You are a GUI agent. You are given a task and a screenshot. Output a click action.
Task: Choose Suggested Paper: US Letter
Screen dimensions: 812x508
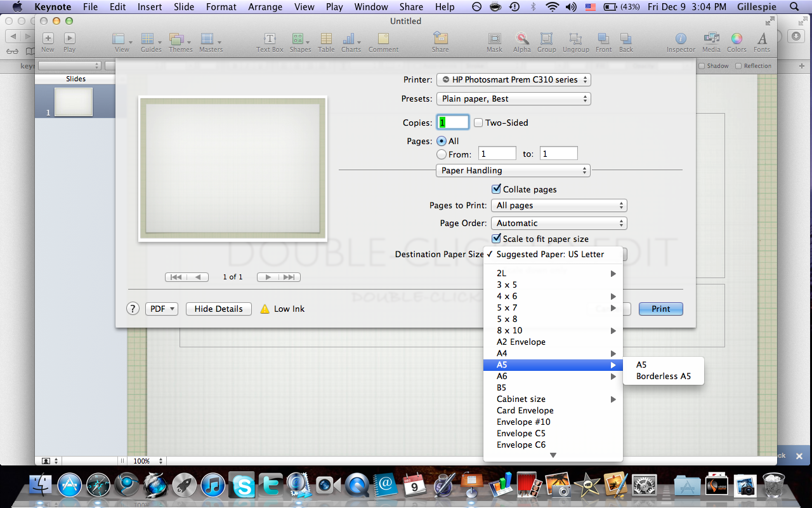pos(553,254)
